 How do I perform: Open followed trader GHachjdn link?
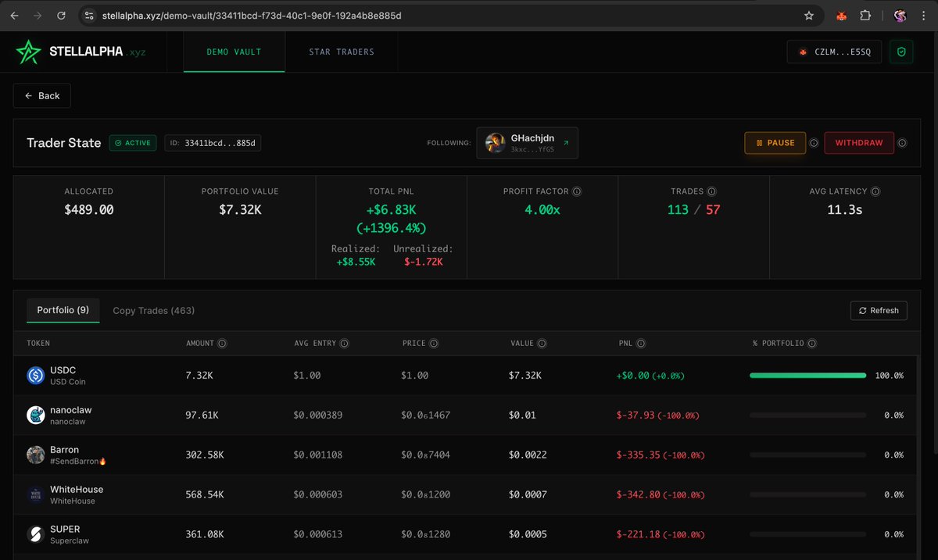(528, 143)
